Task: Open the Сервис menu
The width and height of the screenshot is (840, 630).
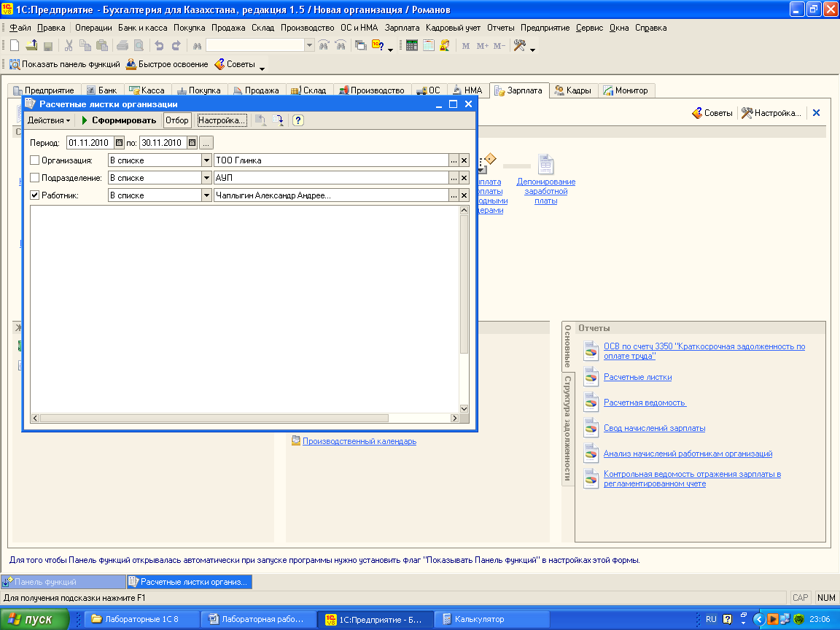Action: [x=589, y=28]
